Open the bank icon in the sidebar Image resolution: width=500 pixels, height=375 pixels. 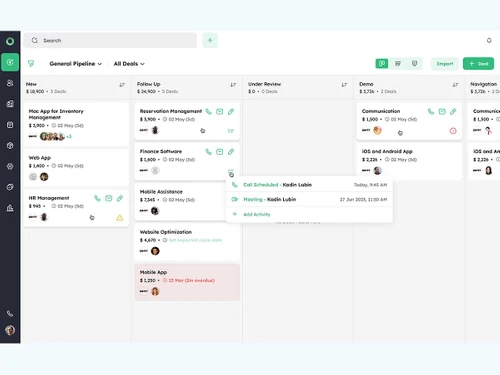pos(10,208)
